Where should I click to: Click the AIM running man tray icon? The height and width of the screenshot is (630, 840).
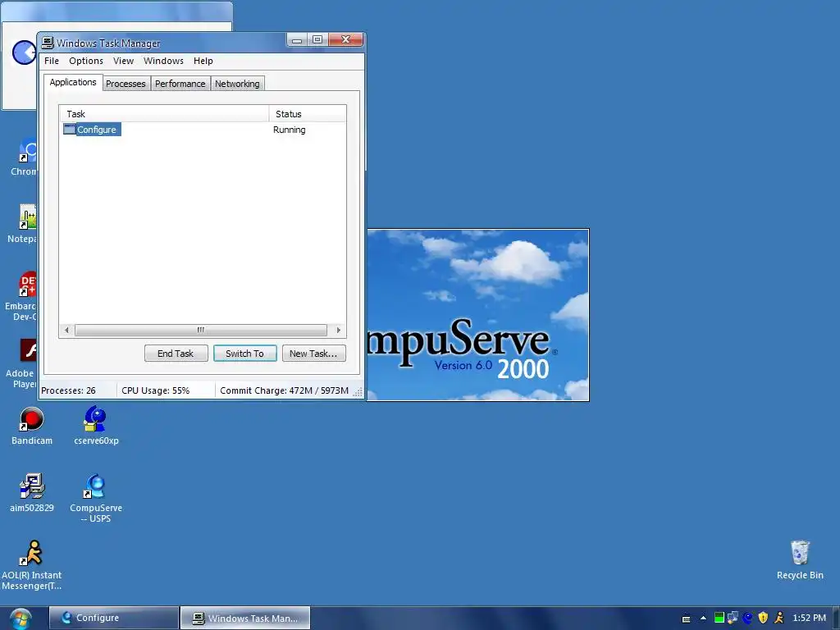[779, 618]
